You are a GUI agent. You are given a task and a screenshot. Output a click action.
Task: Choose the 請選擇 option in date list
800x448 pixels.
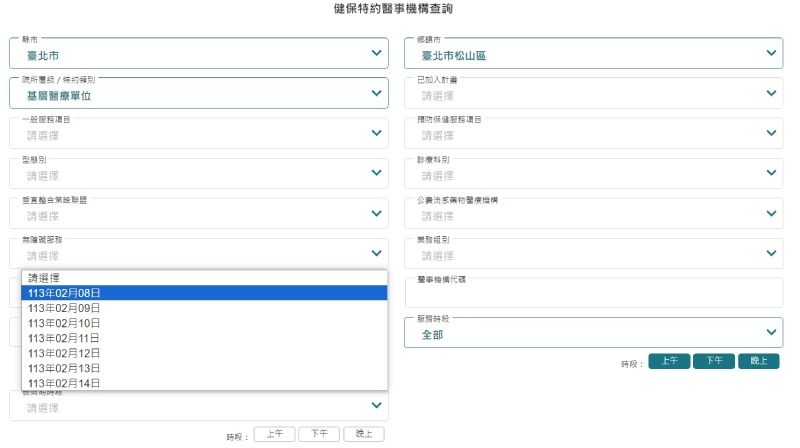point(204,278)
